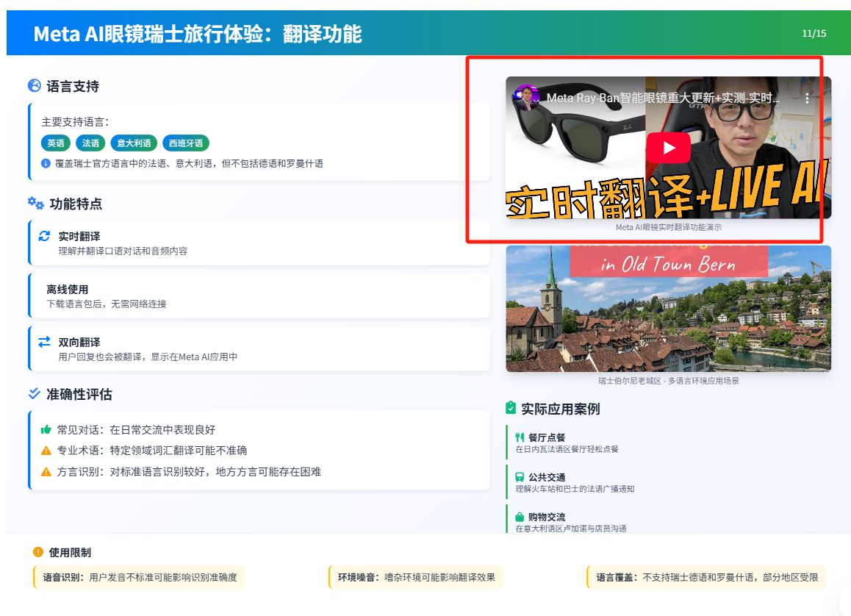Click the clipboard icon beside 实际应用案例
Screen dimensions: 851x616
[511, 408]
